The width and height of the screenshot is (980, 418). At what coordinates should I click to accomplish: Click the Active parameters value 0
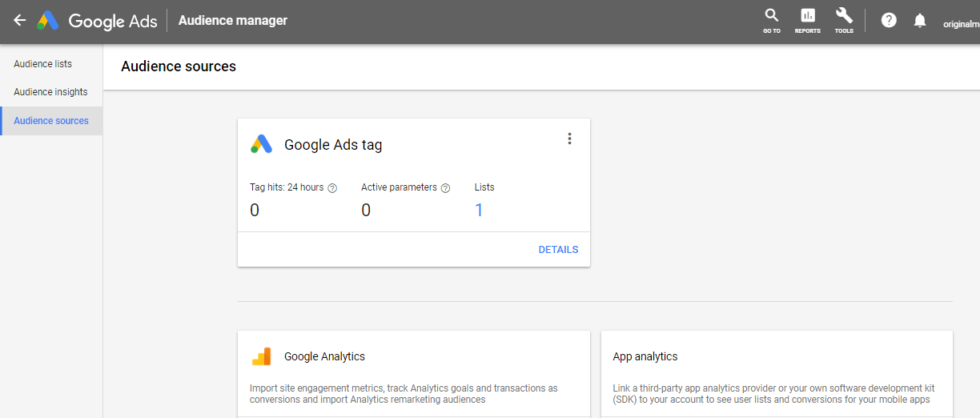(366, 211)
